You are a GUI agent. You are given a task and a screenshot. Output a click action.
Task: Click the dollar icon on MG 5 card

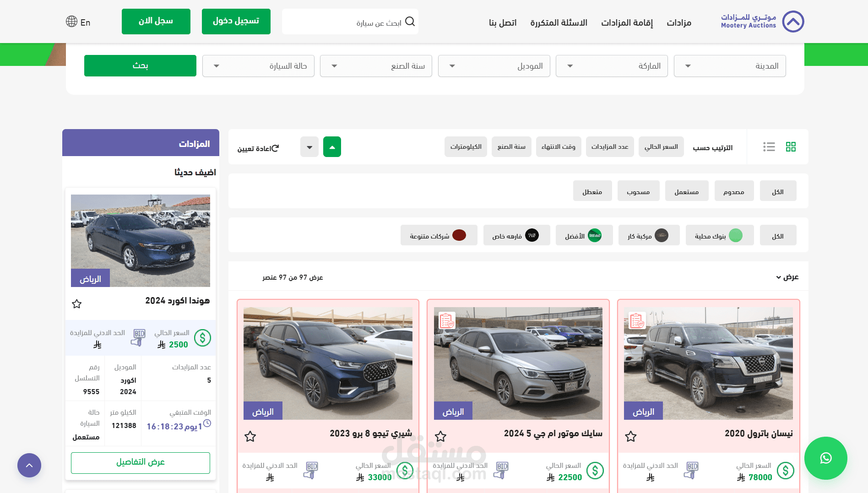point(595,471)
